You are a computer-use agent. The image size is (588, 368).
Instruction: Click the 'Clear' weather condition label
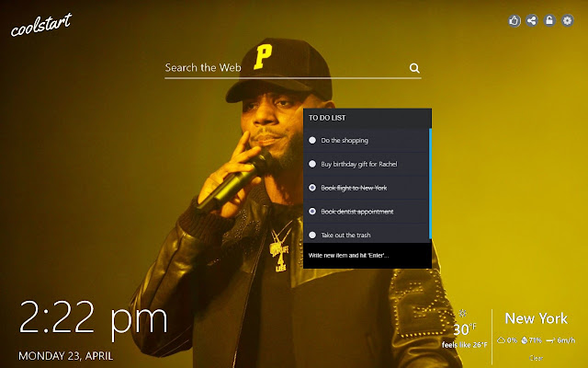click(536, 358)
